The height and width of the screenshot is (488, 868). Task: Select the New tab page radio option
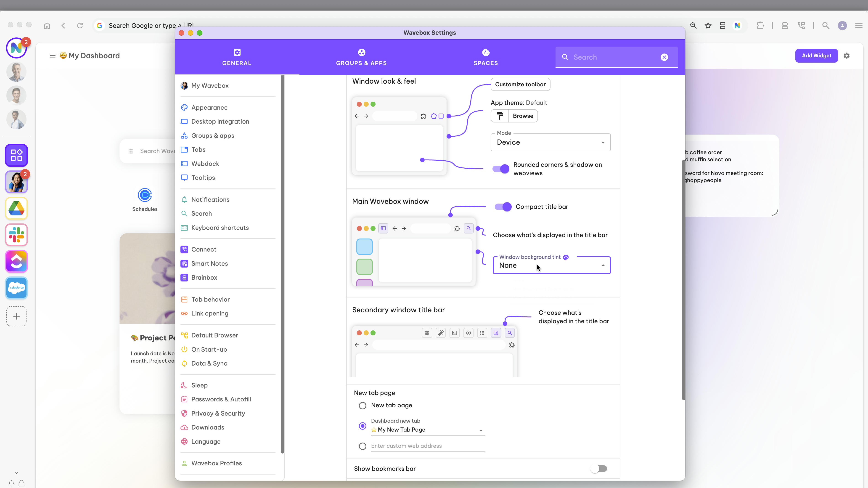[x=363, y=406]
